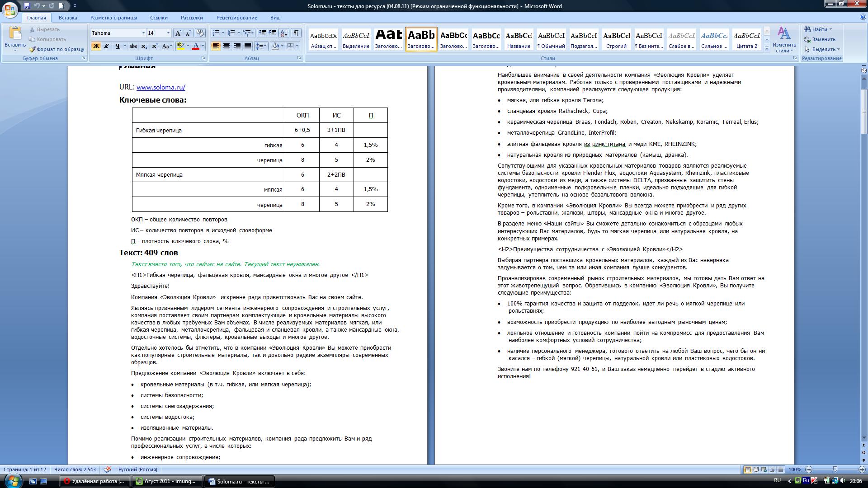Toggle Print Layout view in status bar
Viewport: 868px width, 488px height.
tap(747, 469)
